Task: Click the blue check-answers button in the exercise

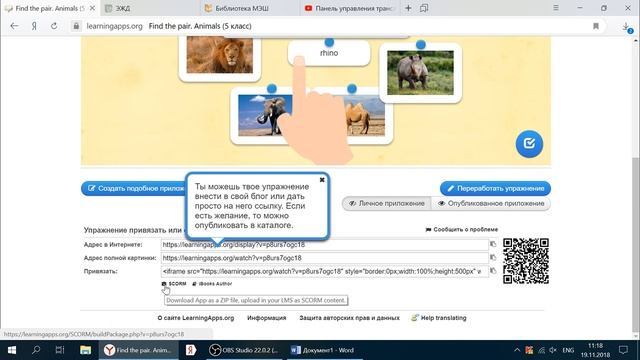Action: pos(529,144)
